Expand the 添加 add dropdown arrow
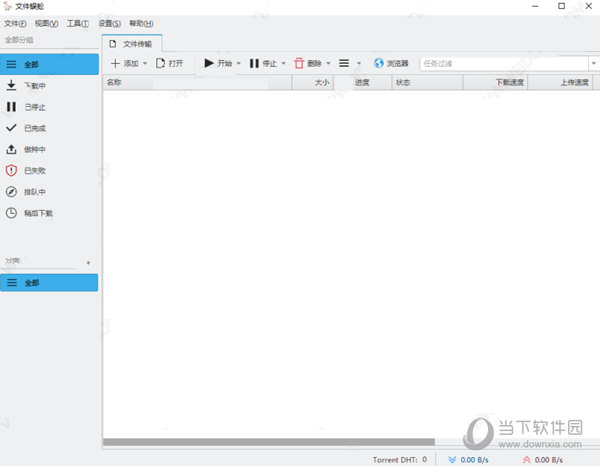The image size is (600, 466). (145, 63)
